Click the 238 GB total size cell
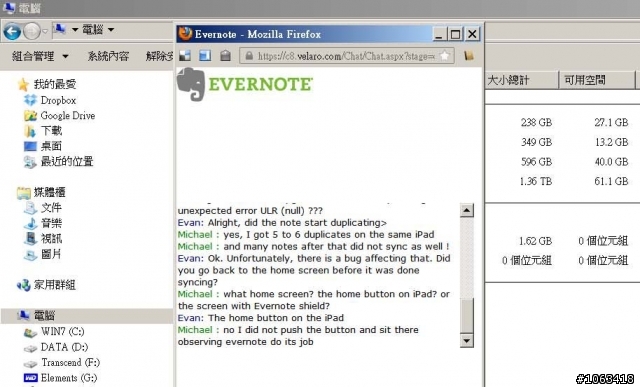The height and width of the screenshot is (387, 640). click(536, 122)
